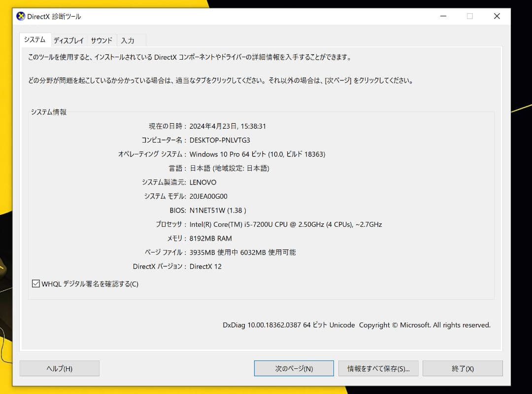Select the LENOVO system manufacturer value
The height and width of the screenshot is (394, 532).
pyautogui.click(x=204, y=182)
